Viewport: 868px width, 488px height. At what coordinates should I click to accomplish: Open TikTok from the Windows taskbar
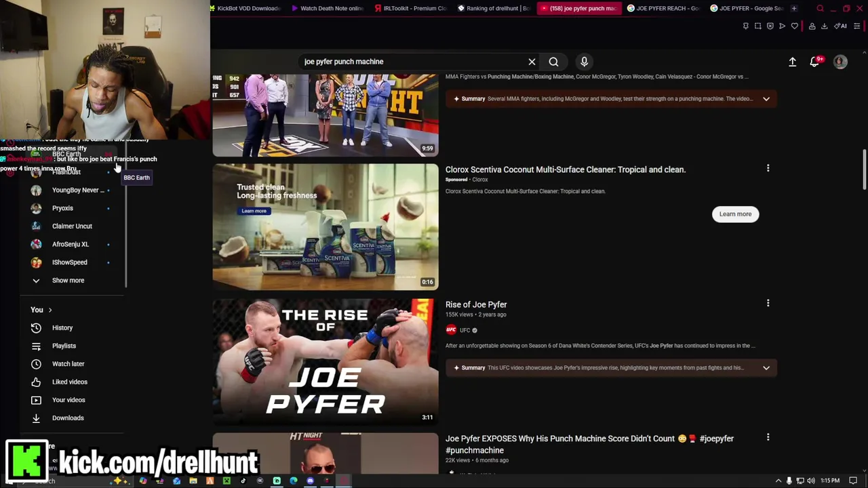coord(243,481)
